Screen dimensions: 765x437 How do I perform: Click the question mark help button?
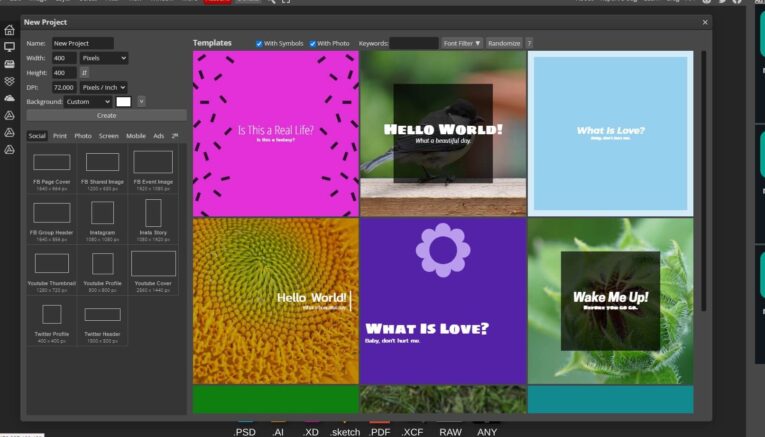click(529, 43)
